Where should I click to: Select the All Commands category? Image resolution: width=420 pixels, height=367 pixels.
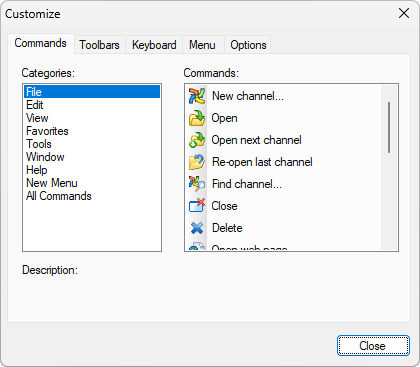[x=92, y=196]
